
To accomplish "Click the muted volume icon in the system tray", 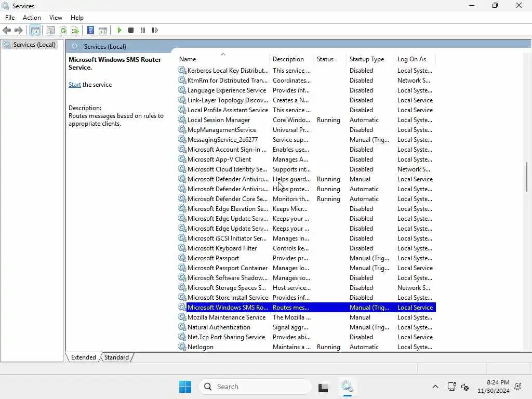I will pyautogui.click(x=465, y=387).
